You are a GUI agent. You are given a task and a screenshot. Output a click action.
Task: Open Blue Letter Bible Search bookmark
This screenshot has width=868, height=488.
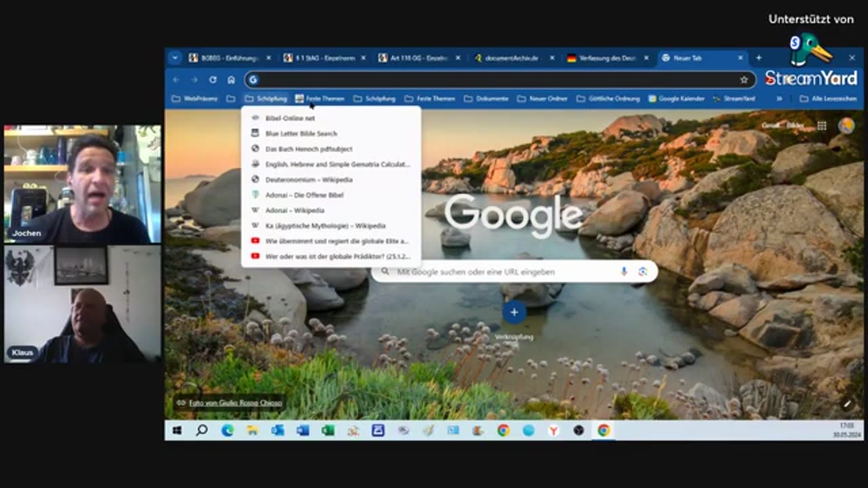pyautogui.click(x=331, y=134)
